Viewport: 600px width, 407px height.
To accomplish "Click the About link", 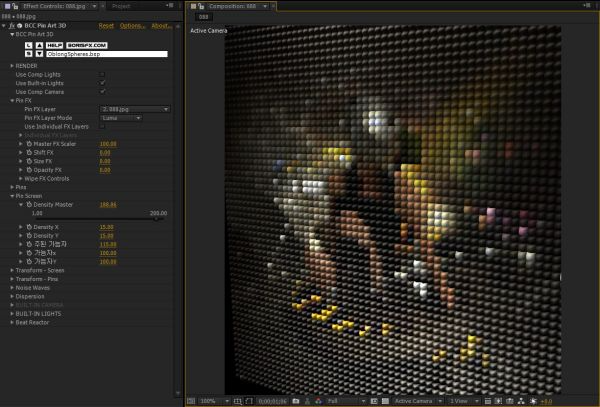I will tap(161, 26).
